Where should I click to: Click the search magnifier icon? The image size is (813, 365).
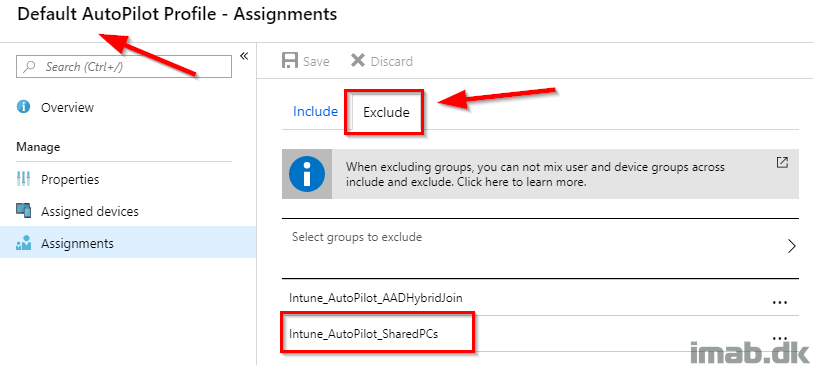click(x=31, y=67)
